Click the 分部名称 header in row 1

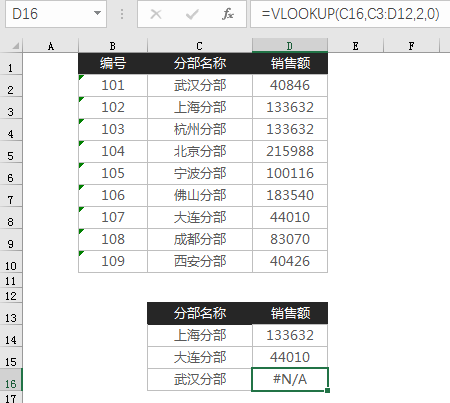(200, 63)
